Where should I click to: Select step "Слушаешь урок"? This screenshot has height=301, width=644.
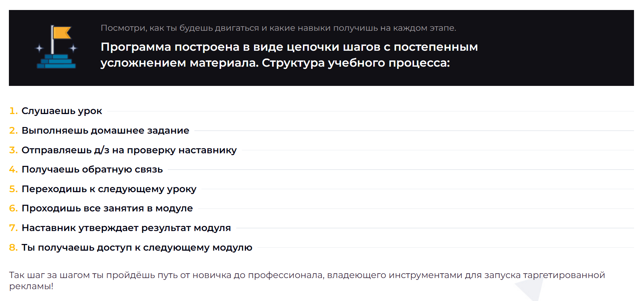(62, 111)
